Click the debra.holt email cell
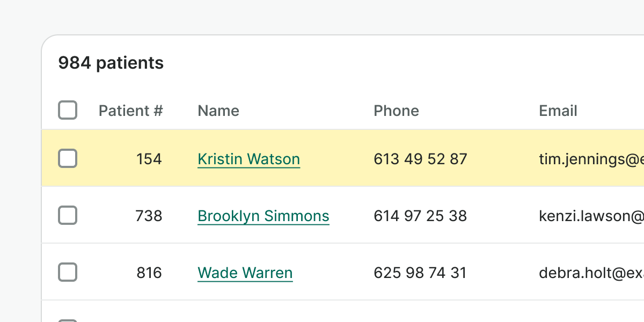Screen dimensions: 644x322 590,273
